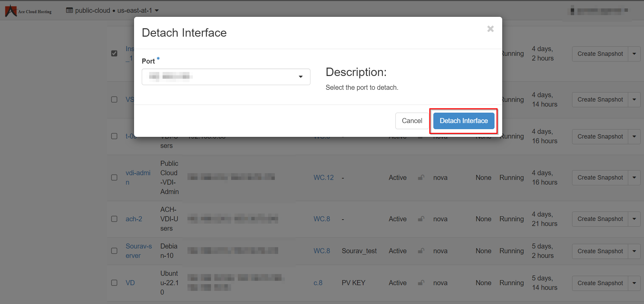Click the Ace Cloud Hosting logo

(28, 10)
